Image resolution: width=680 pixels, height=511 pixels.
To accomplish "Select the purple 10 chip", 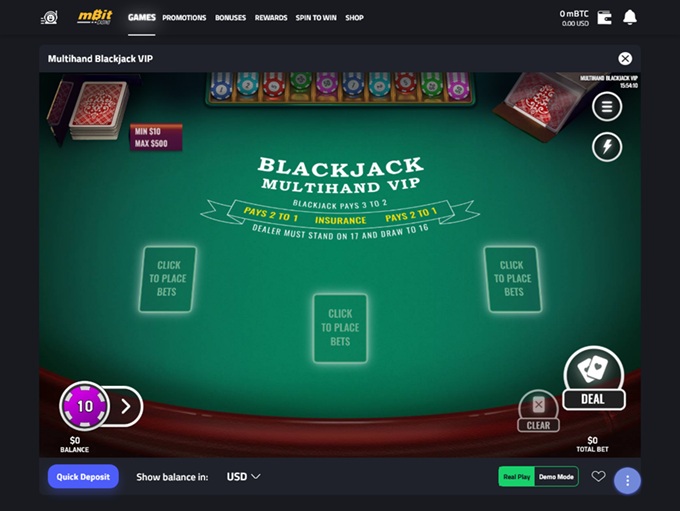I will pos(85,406).
